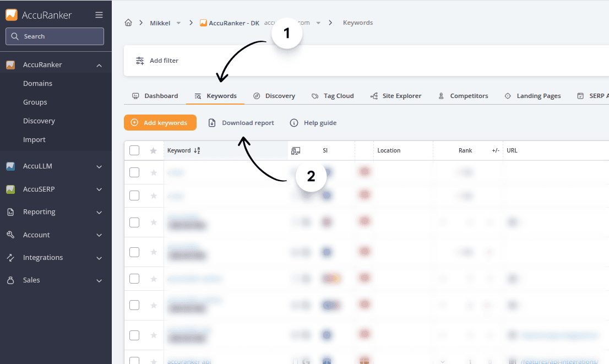Expand the Sales sidebar section
This screenshot has width=609, height=364.
tap(99, 280)
